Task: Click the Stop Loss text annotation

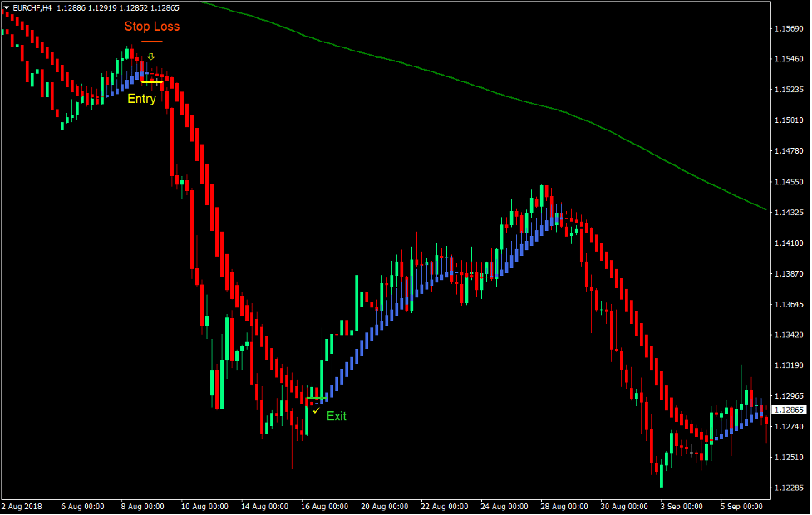Action: click(x=152, y=26)
